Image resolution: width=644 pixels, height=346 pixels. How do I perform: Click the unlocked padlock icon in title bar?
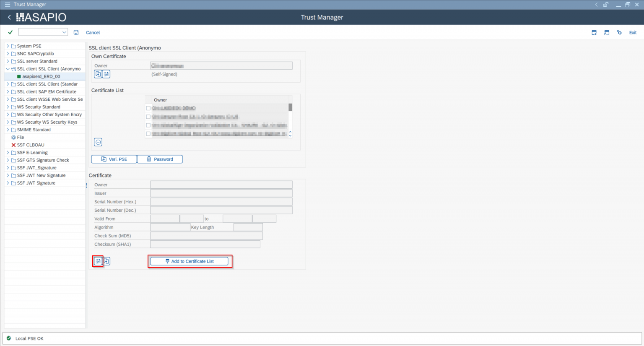pos(606,5)
